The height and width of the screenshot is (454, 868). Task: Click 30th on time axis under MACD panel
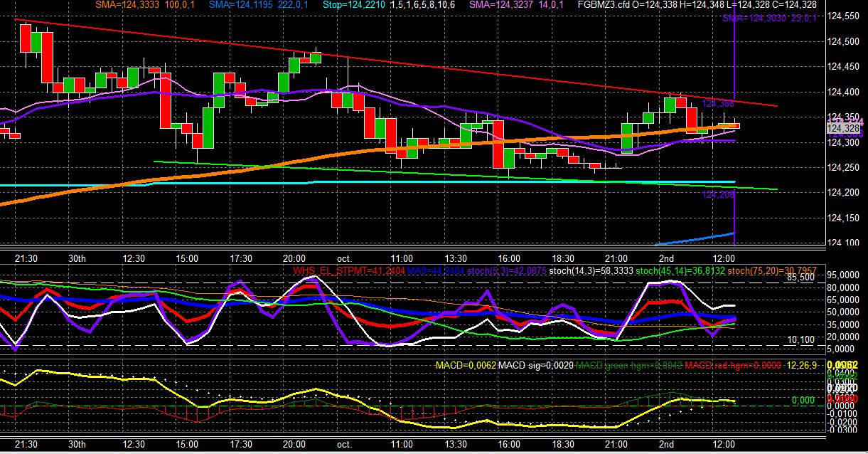[x=77, y=443]
